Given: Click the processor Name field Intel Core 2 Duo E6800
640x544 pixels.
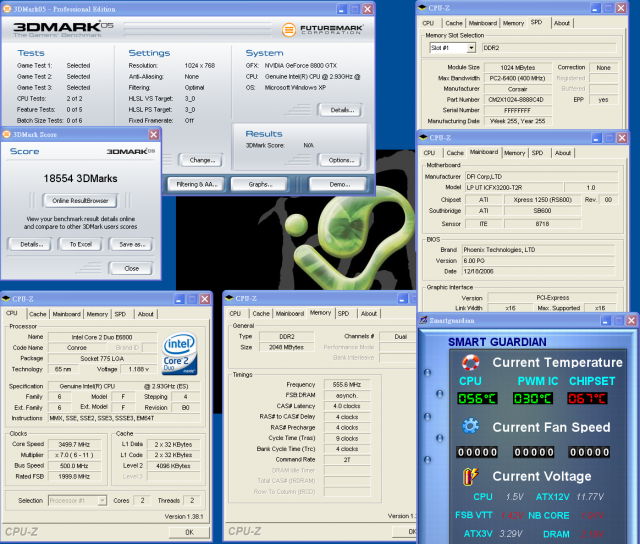Looking at the screenshot, I should [102, 337].
